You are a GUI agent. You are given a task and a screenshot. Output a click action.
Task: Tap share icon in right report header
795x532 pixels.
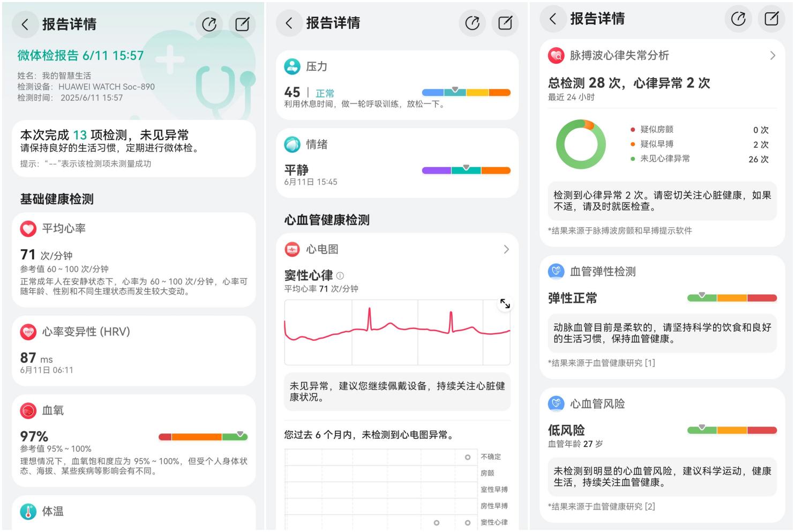(738, 19)
